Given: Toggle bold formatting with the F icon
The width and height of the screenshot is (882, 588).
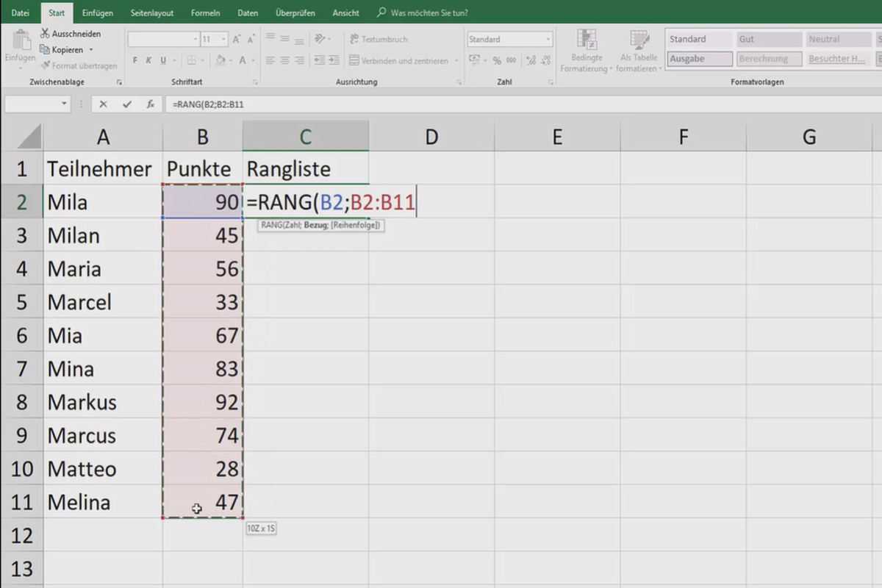Looking at the screenshot, I should tap(135, 60).
